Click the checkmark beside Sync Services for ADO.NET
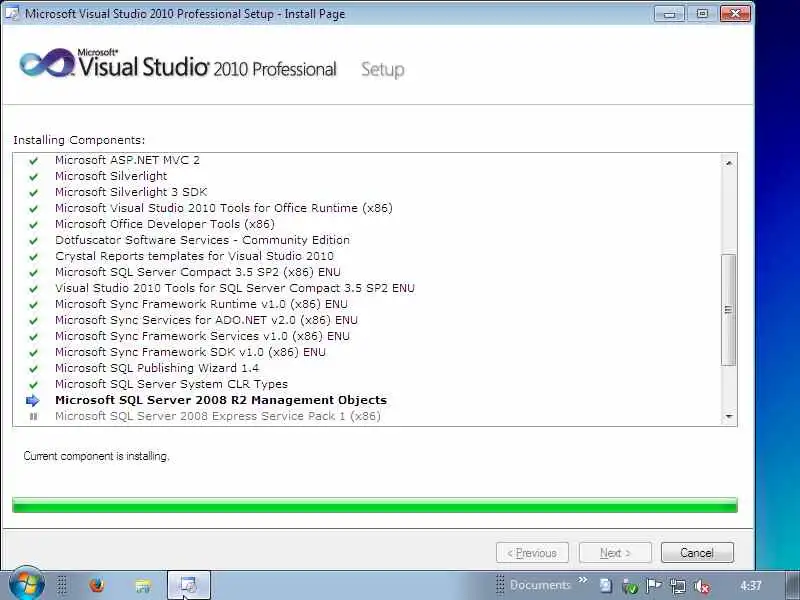The height and width of the screenshot is (600, 800). click(33, 321)
